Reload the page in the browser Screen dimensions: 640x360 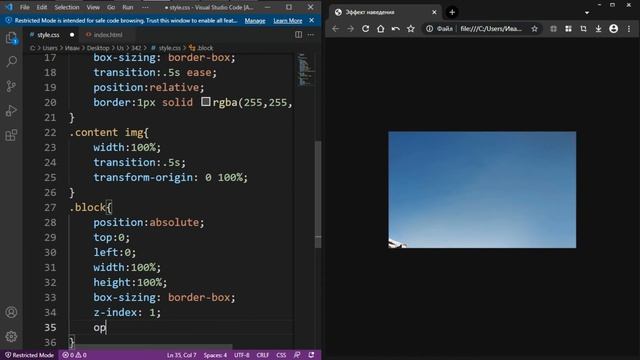click(x=365, y=29)
